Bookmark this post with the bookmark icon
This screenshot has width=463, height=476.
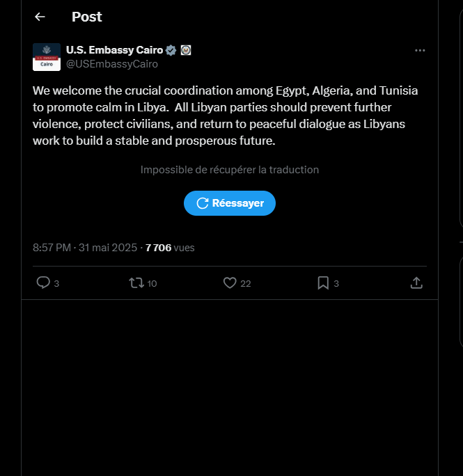pyautogui.click(x=323, y=283)
